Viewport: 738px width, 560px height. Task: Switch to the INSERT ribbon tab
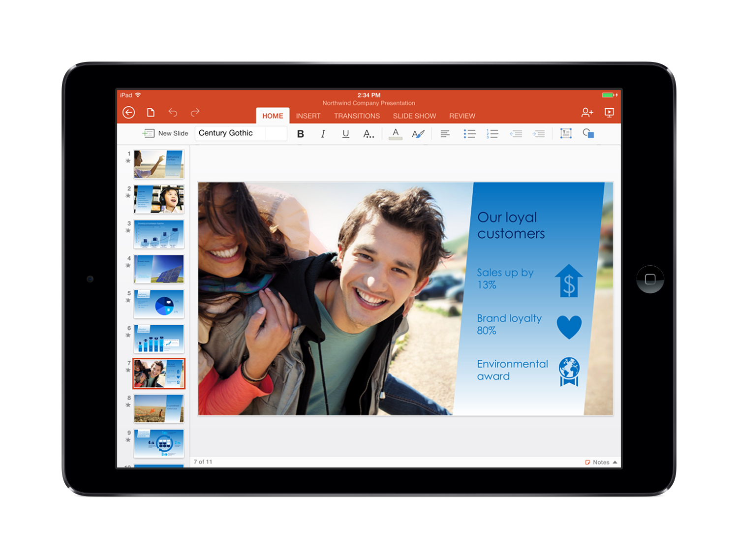click(x=308, y=116)
